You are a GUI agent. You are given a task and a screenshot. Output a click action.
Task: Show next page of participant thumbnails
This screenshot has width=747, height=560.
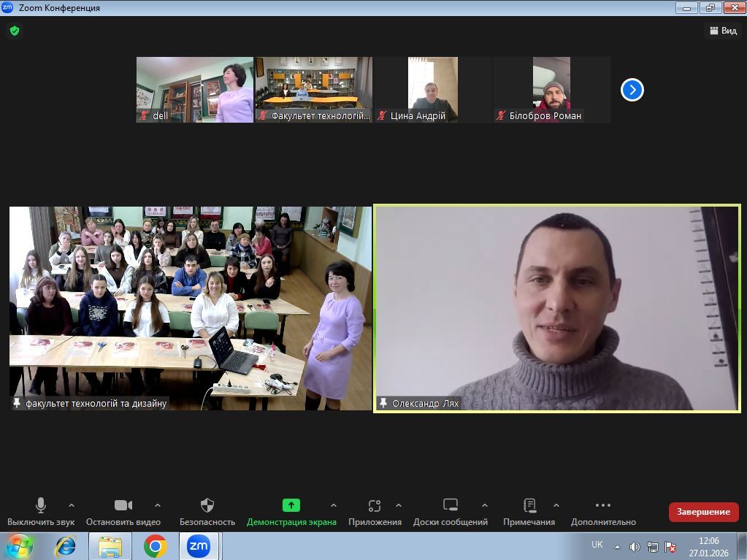[632, 90]
